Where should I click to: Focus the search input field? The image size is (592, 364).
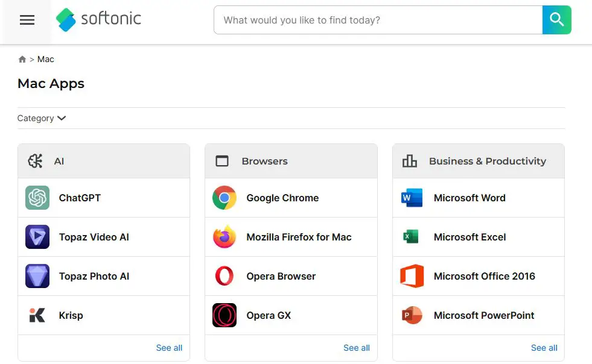click(377, 20)
